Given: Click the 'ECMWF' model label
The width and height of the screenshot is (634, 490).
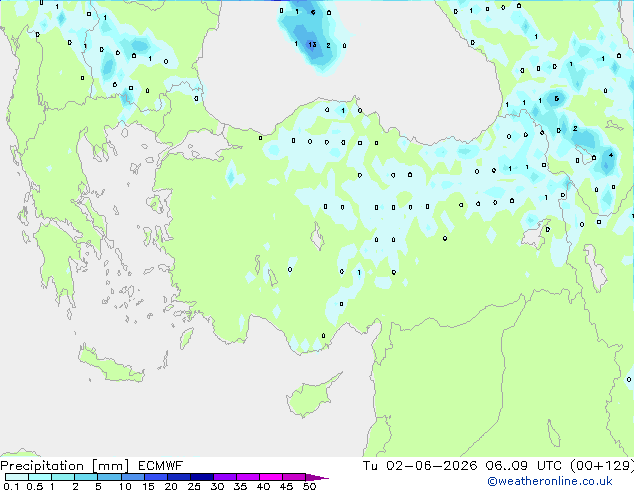Looking at the screenshot, I should [161, 466].
